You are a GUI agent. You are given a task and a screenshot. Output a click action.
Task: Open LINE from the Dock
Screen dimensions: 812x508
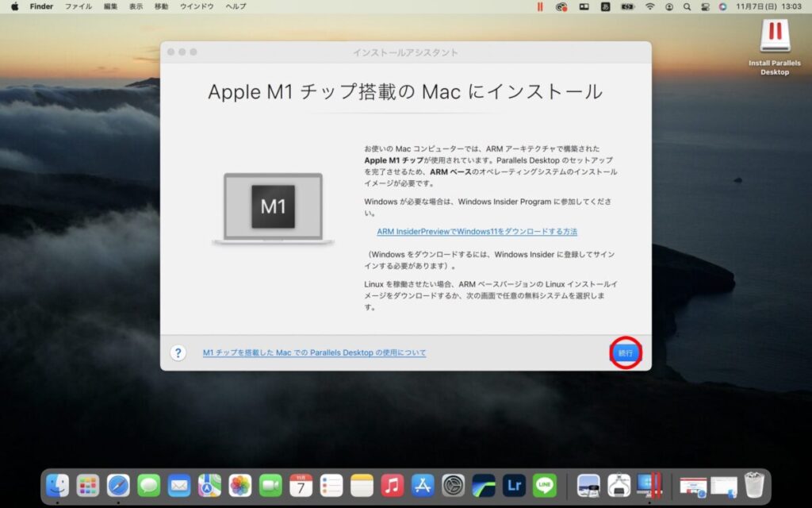point(545,486)
